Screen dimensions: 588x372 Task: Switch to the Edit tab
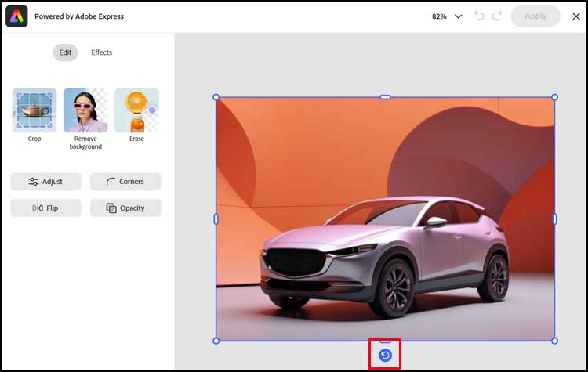(x=65, y=52)
